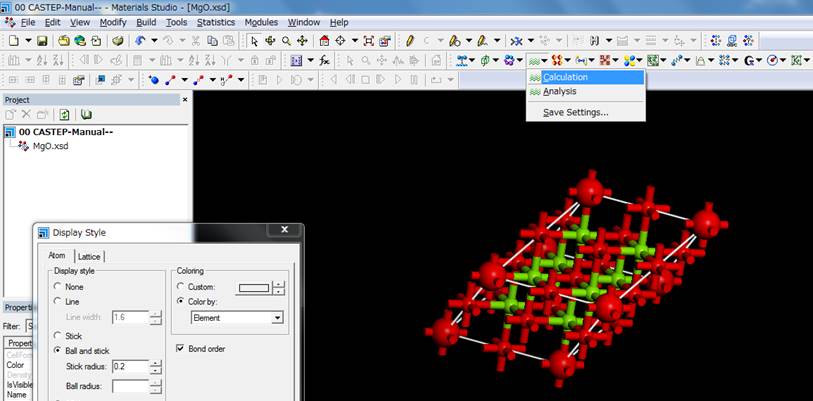Open the Undo history dropdown arrow

(x=154, y=40)
